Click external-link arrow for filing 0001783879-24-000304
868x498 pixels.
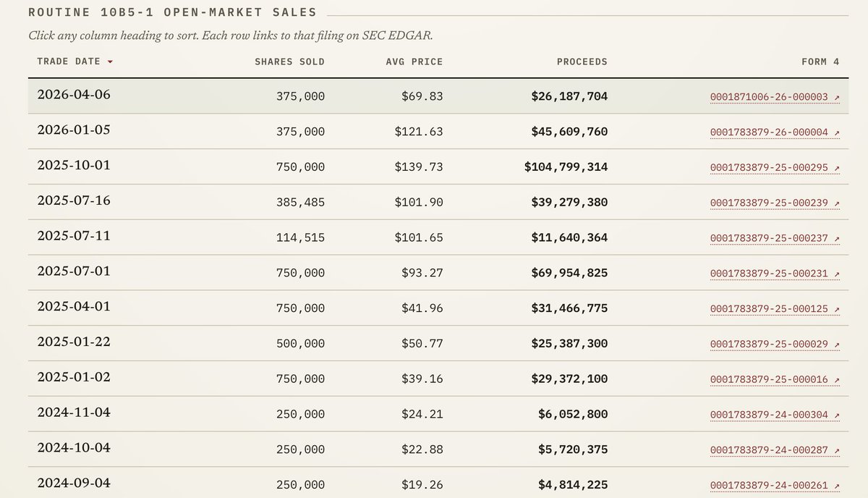(836, 415)
